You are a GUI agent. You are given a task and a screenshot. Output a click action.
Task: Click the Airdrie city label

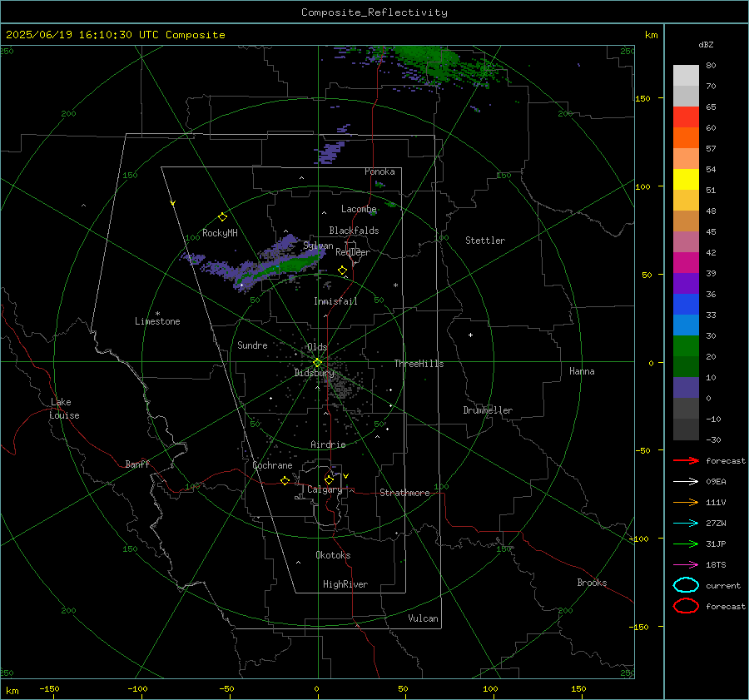(x=328, y=444)
